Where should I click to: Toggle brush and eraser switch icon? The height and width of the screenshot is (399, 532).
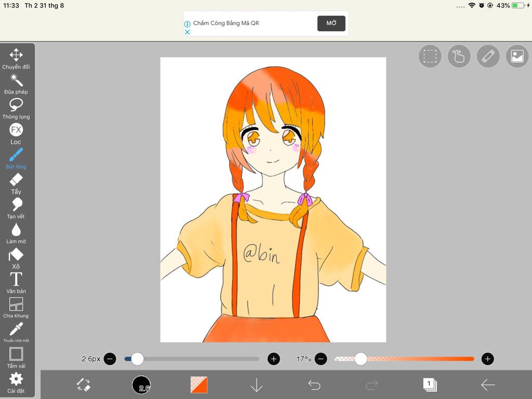pyautogui.click(x=84, y=385)
